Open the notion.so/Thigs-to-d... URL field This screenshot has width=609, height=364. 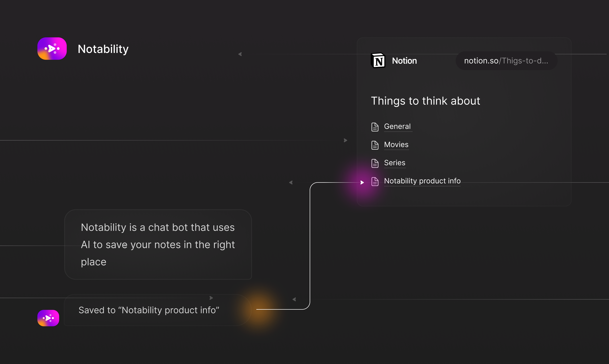coord(506,61)
